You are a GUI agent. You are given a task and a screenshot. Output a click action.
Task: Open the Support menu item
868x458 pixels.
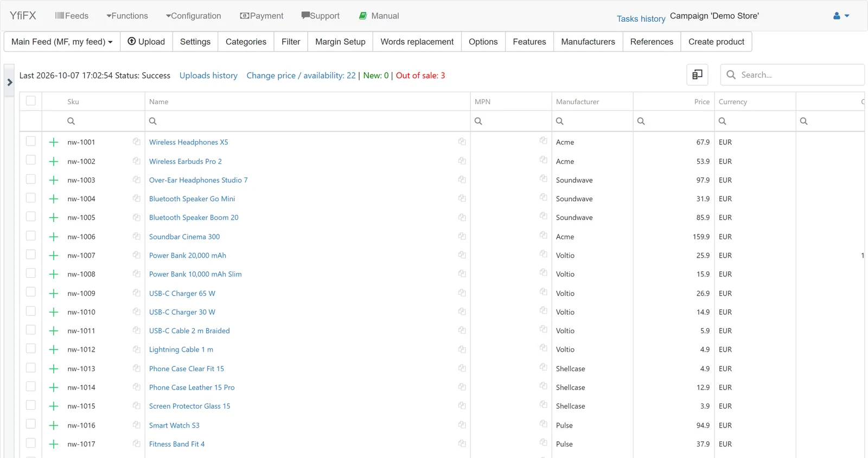(x=321, y=16)
